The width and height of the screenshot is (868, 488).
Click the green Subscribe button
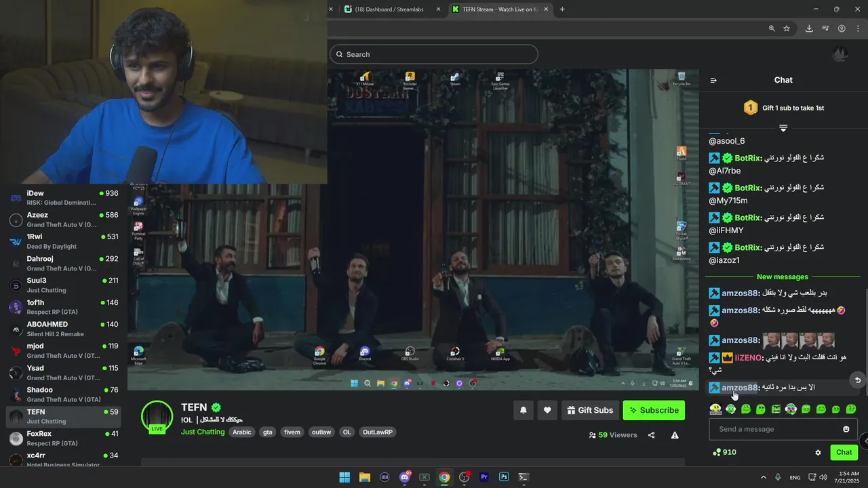(654, 410)
